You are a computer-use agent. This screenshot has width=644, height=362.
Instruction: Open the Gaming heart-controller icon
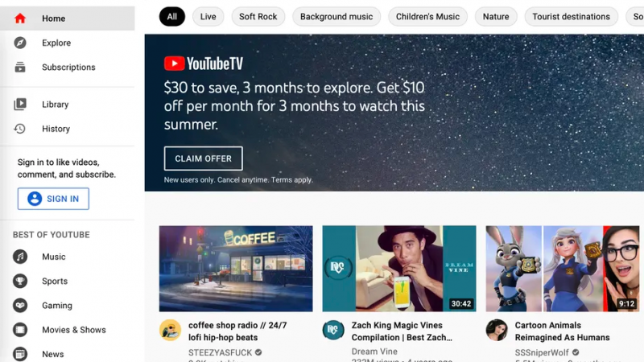pos(19,306)
